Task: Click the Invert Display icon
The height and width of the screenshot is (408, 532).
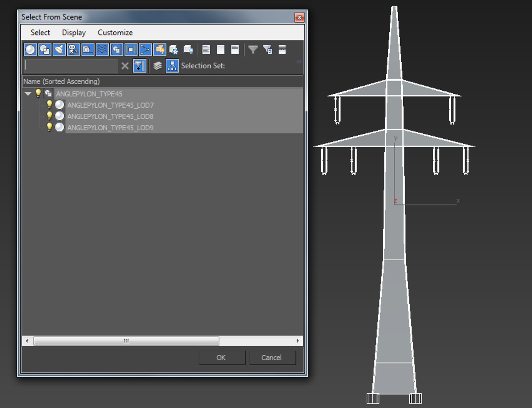Action: point(235,49)
